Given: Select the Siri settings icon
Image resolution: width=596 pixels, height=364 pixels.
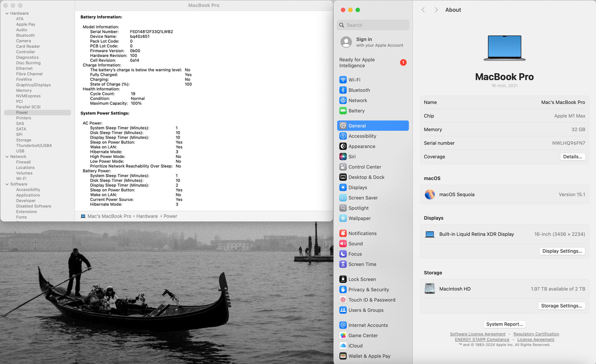Looking at the screenshot, I should [343, 157].
